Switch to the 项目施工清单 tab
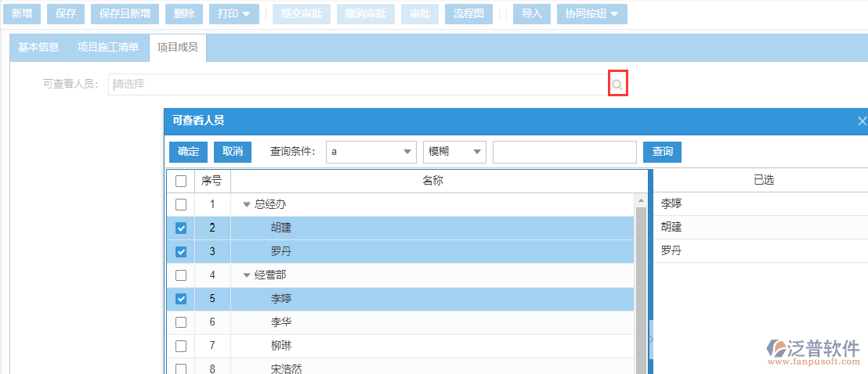The image size is (868, 374). coord(108,48)
